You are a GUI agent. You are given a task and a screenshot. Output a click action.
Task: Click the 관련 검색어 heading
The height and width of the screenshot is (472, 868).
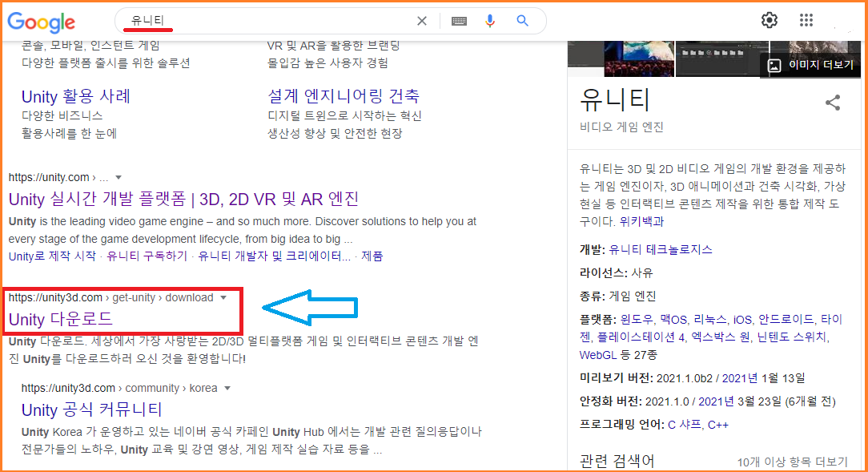pos(617,461)
